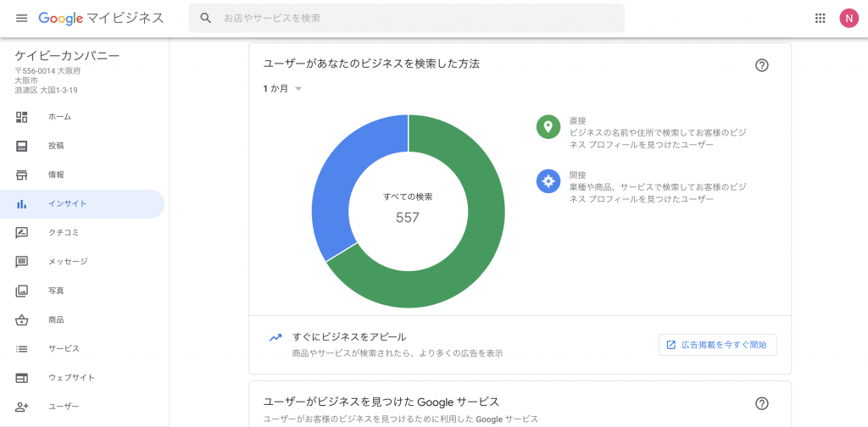Open help for search method card
This screenshot has height=427, width=868.
(x=762, y=65)
